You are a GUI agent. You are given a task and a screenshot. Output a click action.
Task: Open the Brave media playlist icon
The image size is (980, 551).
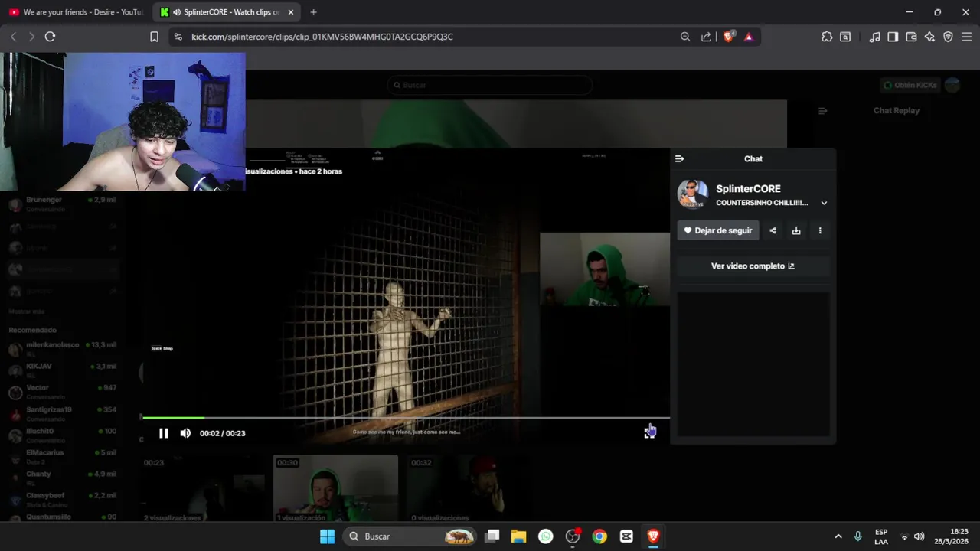point(874,37)
